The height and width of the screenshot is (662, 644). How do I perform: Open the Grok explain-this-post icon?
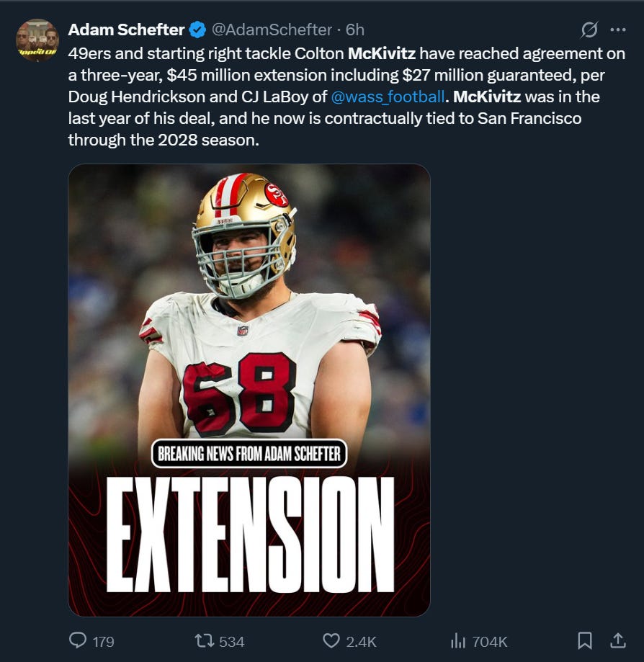589,30
